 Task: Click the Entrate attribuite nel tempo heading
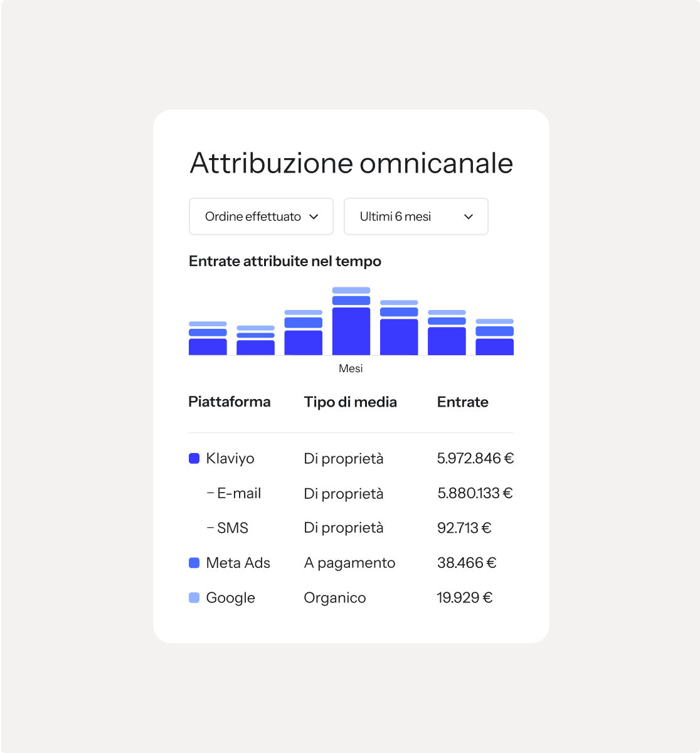[285, 261]
